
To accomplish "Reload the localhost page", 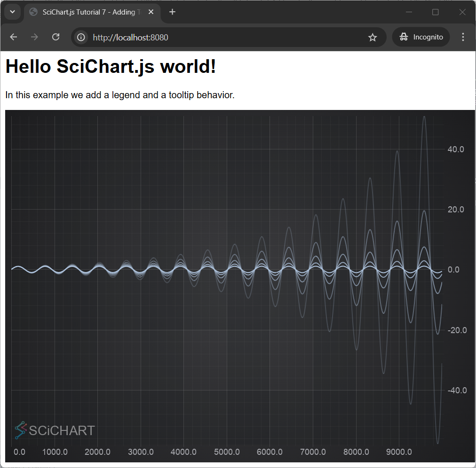I will tap(56, 37).
